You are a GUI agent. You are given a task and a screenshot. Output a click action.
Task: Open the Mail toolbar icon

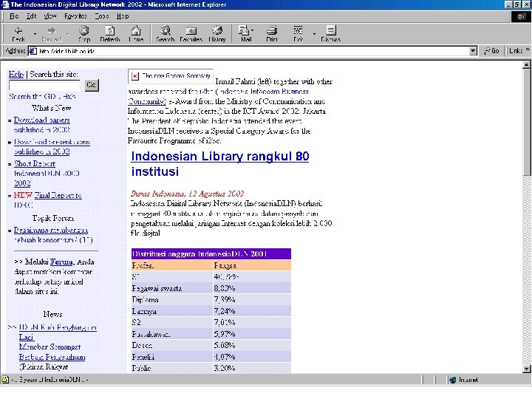click(245, 34)
